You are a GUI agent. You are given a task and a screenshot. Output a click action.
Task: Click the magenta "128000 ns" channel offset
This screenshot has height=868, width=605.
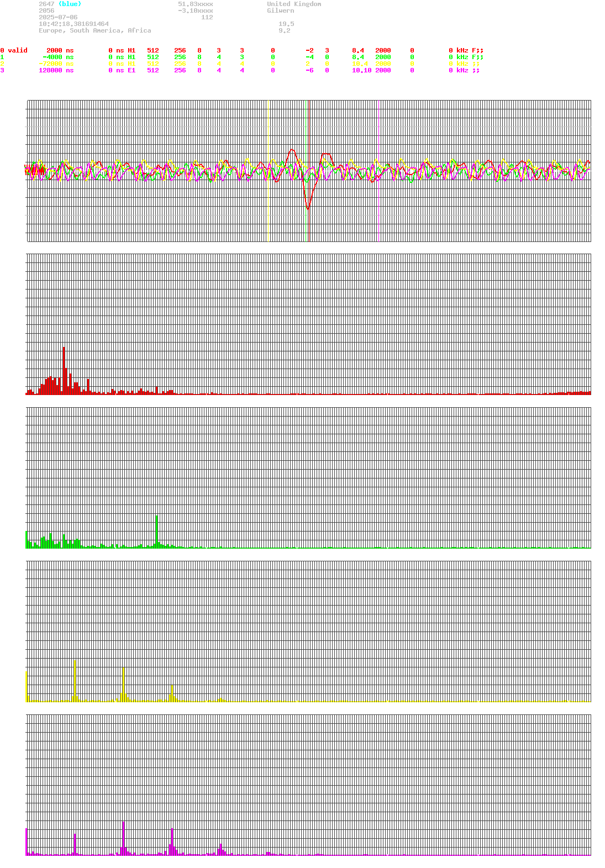point(56,70)
